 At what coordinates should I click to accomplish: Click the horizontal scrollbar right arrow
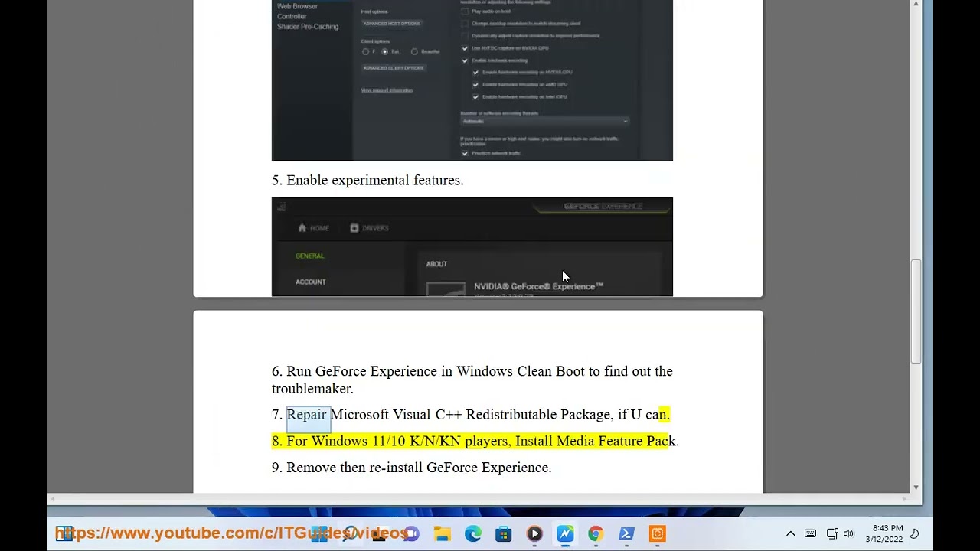905,499
